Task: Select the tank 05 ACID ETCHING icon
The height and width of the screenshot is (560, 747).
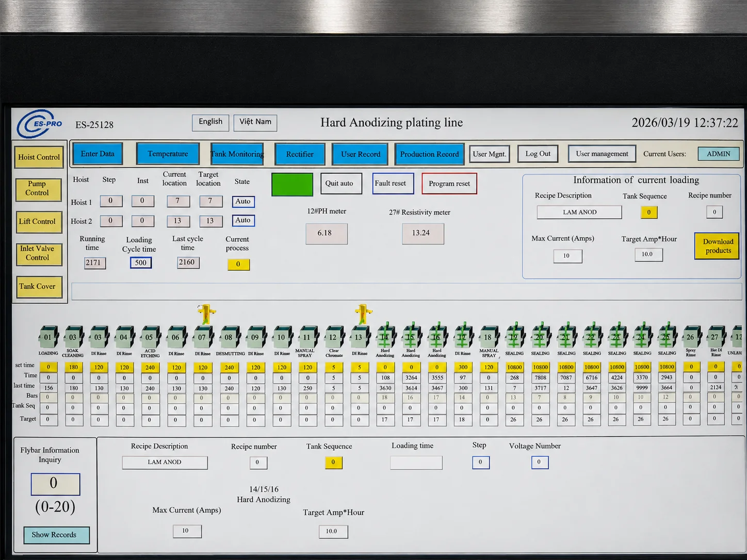Action: tap(150, 337)
